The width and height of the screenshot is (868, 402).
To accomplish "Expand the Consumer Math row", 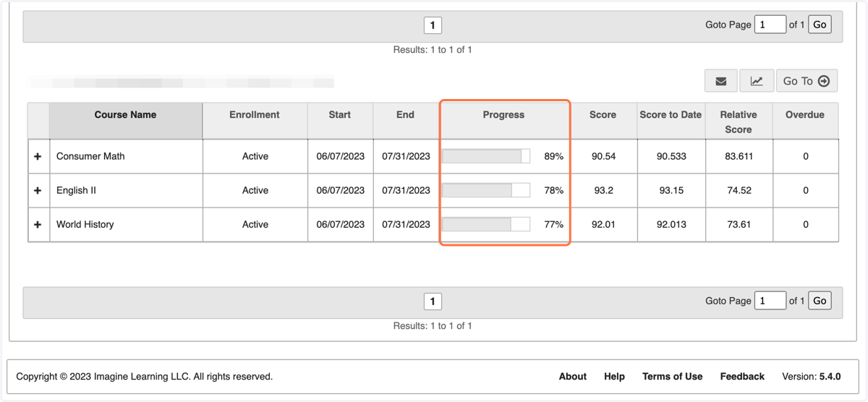I will (x=38, y=156).
